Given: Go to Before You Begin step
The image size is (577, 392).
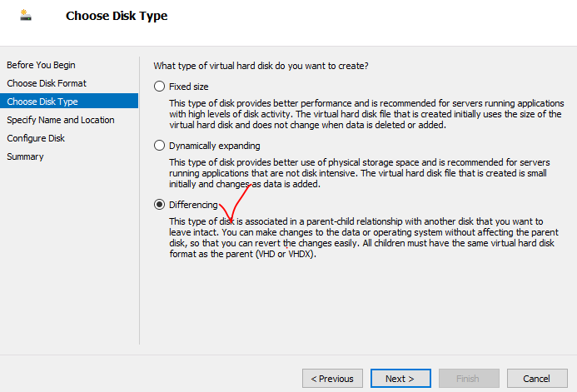Looking at the screenshot, I should coord(42,65).
